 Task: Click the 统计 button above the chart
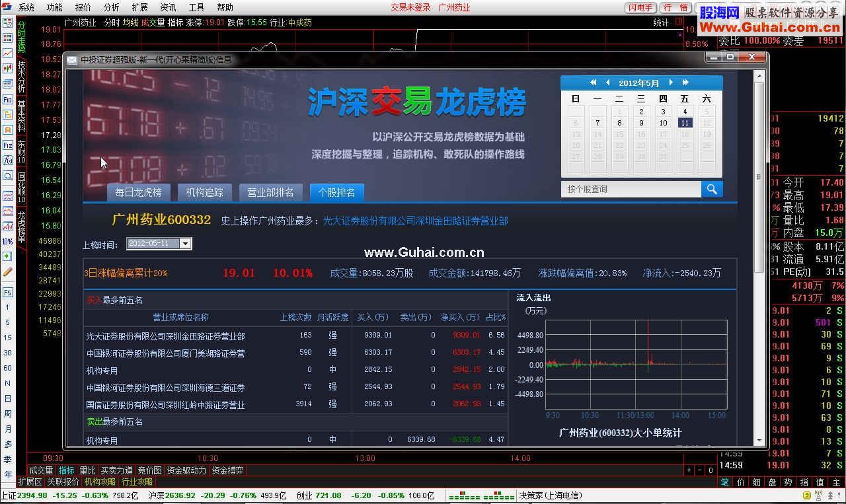coord(661,22)
